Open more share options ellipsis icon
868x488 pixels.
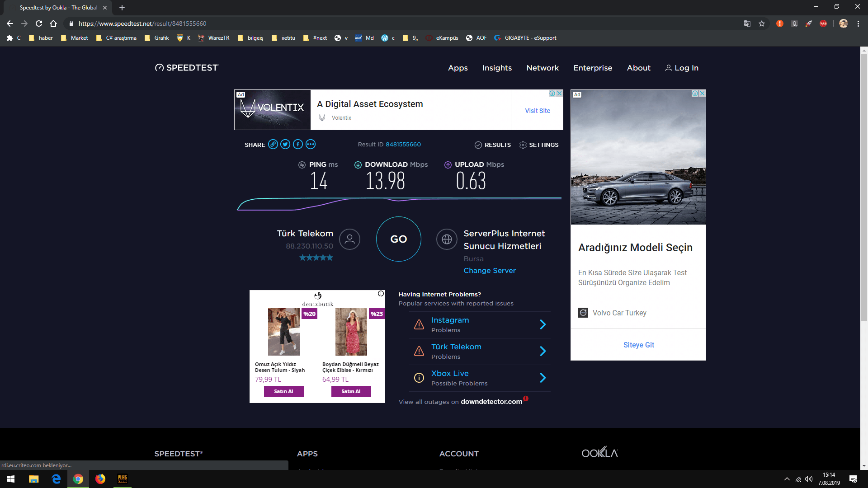pos(311,145)
